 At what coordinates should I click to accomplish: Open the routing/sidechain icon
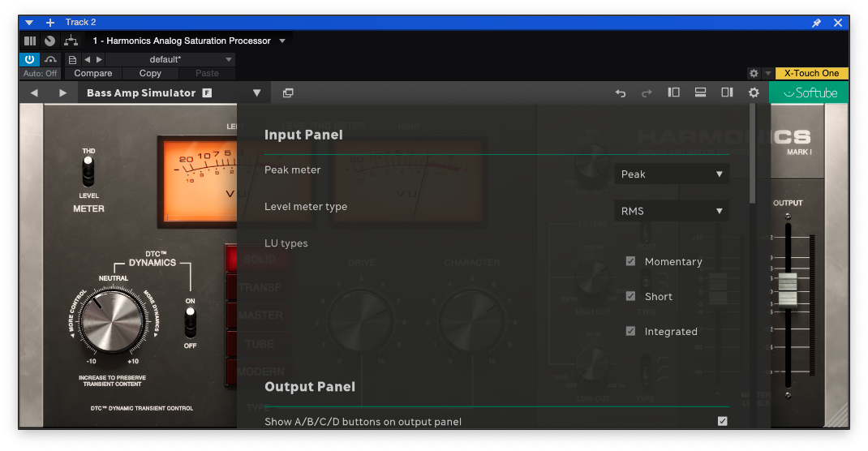coord(71,41)
